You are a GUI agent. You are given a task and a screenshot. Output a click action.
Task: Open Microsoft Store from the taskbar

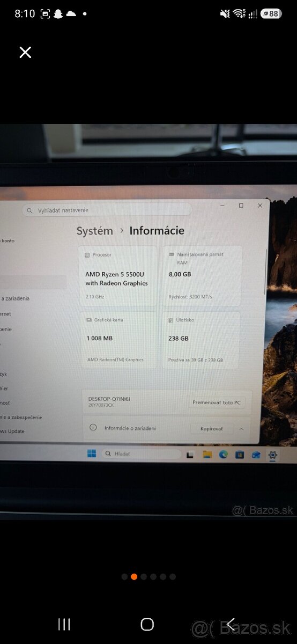(240, 455)
